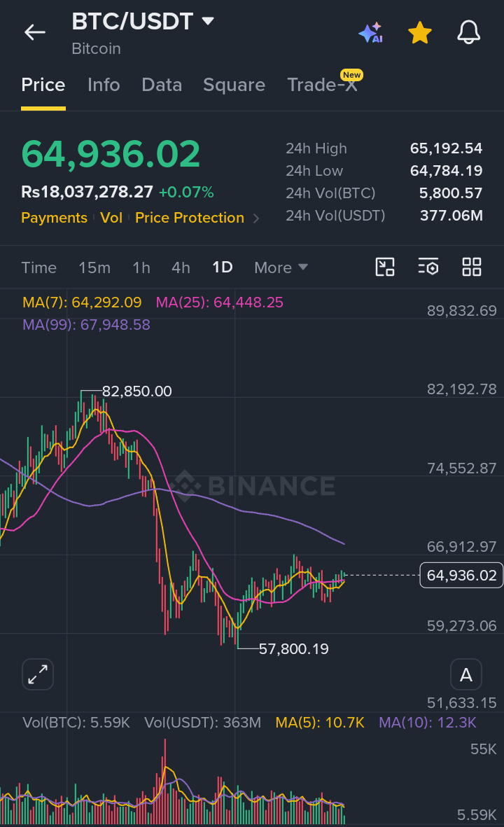Click the MA(25) 64,448.25 indicator label
Image resolution: width=504 pixels, height=827 pixels.
click(220, 303)
